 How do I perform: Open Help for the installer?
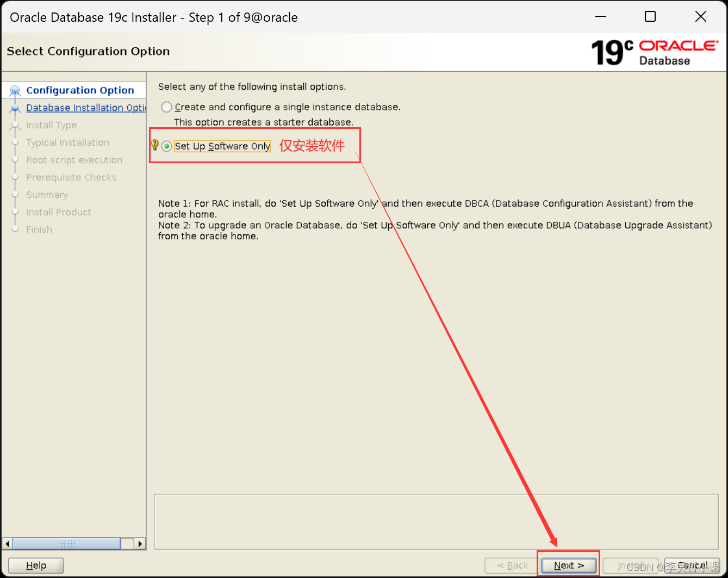point(36,565)
